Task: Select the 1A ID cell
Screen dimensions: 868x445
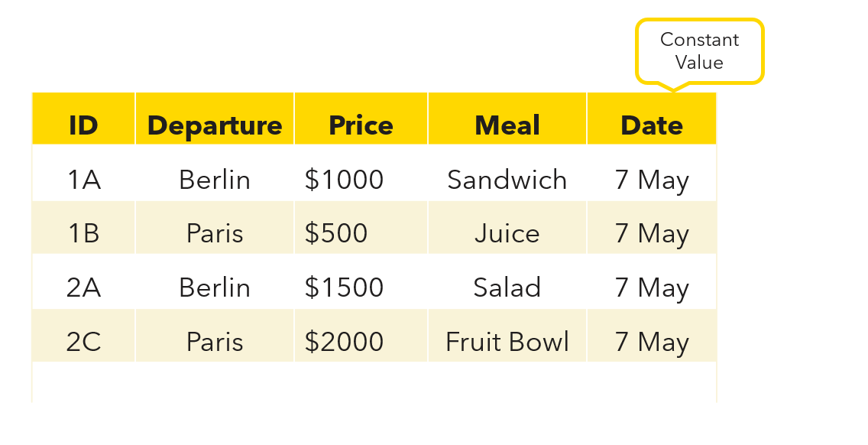Action: click(x=83, y=173)
